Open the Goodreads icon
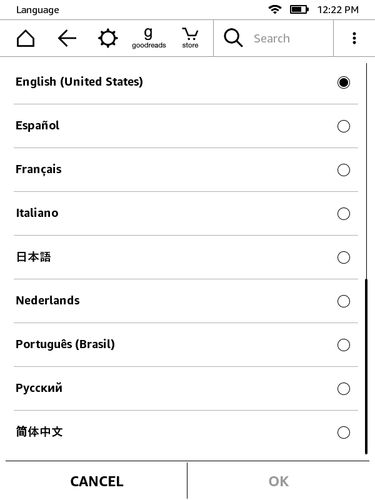This screenshot has width=375, height=500. click(149, 38)
